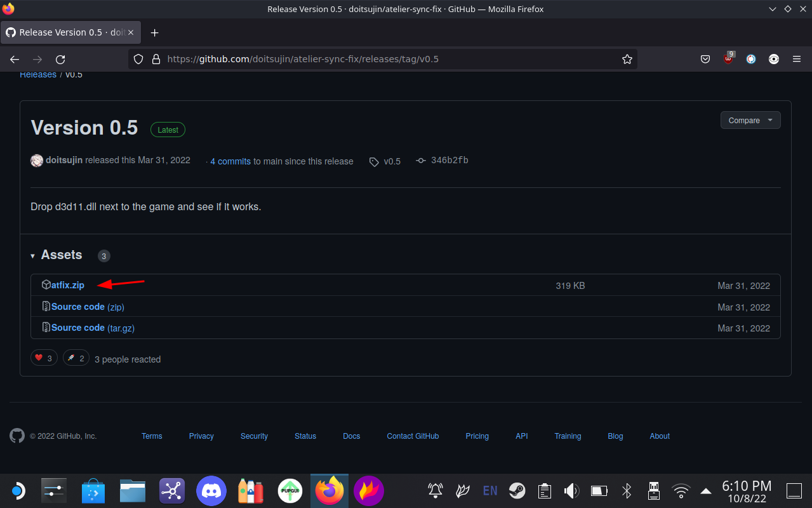
Task: Click the Latest release badge
Action: pyautogui.click(x=168, y=130)
